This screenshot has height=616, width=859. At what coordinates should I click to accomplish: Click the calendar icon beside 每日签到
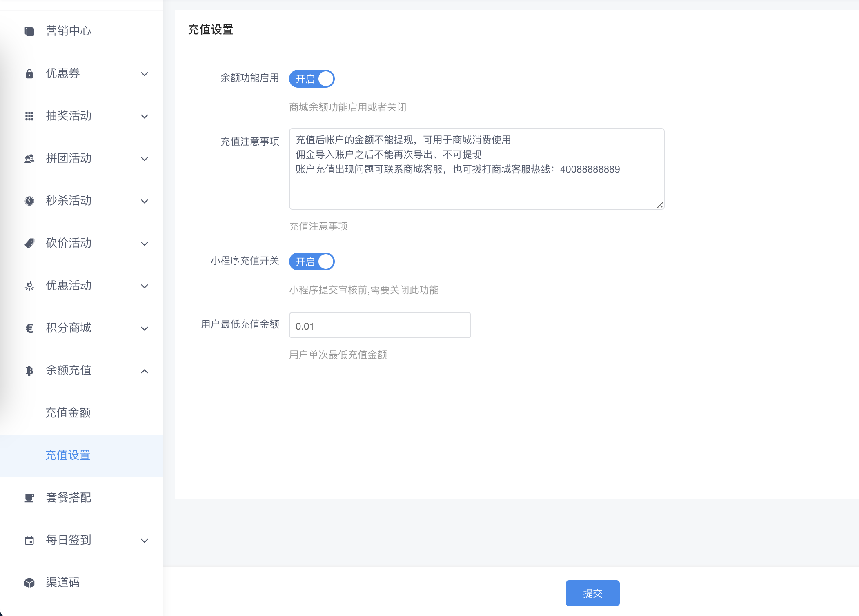coord(29,541)
